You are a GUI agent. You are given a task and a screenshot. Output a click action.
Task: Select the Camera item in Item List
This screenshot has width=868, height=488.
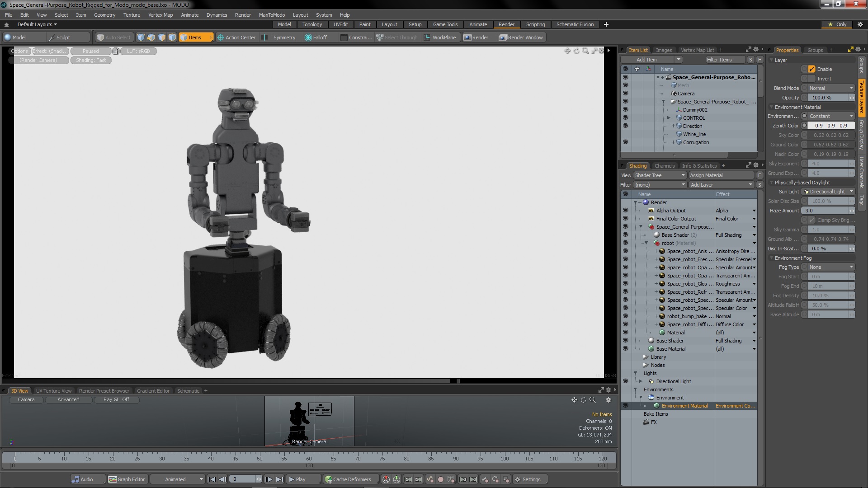pyautogui.click(x=686, y=94)
